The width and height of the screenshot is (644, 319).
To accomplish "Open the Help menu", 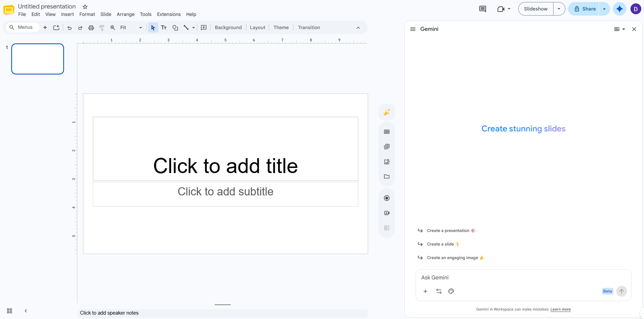I will [x=191, y=14].
